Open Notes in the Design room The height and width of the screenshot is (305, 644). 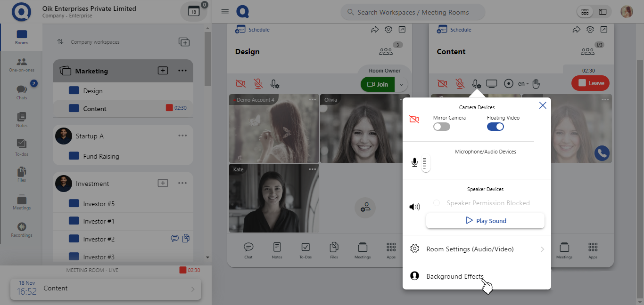(x=277, y=250)
